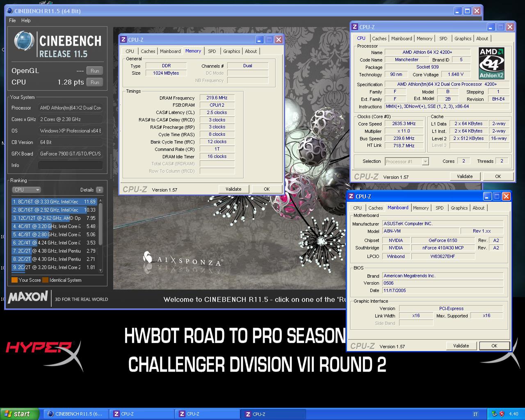
Task: Open CPU tab in Mainboard CPU-Z window
Action: (358, 208)
